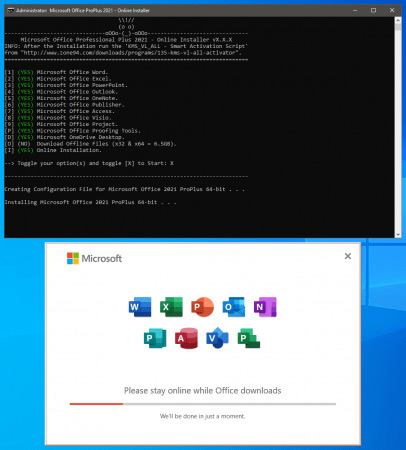Image resolution: width=406 pixels, height=450 pixels.
Task: Click the PowerPoint app icon
Action: coord(202,307)
